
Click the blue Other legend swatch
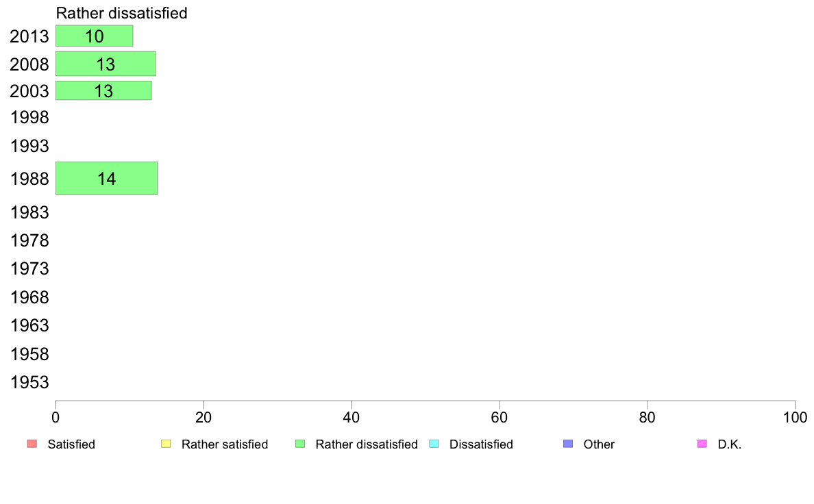coord(568,444)
